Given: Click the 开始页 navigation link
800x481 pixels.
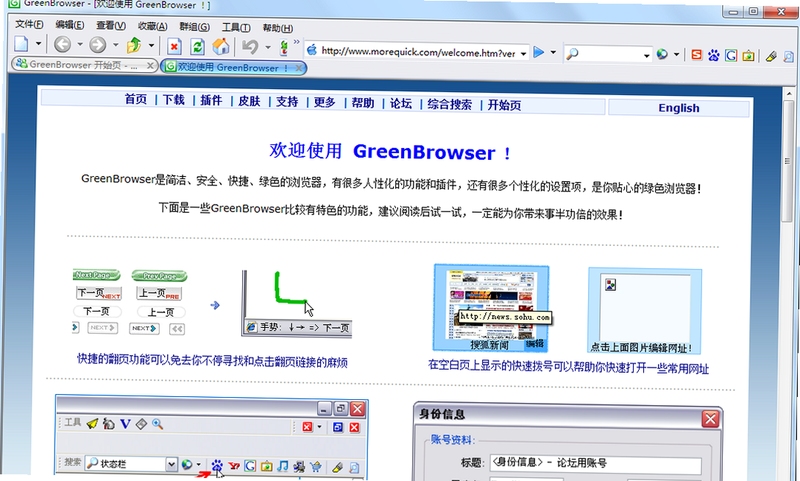Looking at the screenshot, I should 504,105.
